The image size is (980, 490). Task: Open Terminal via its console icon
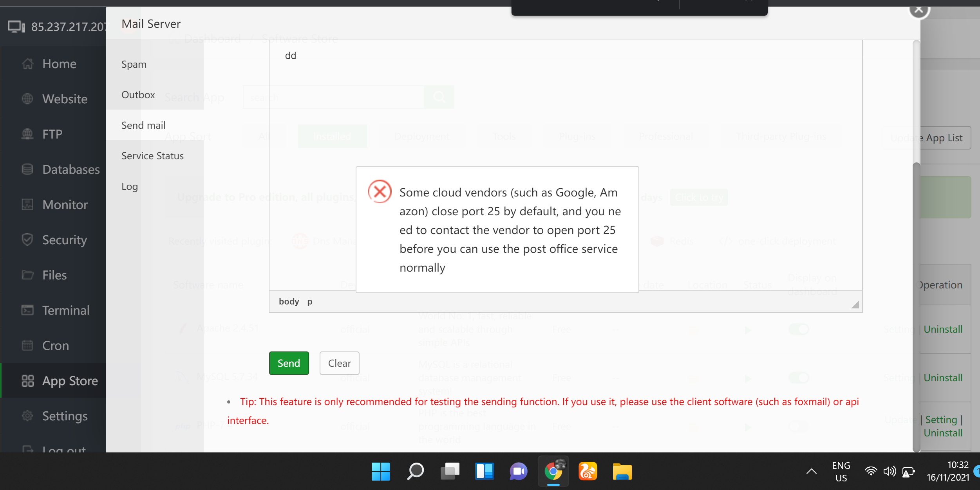point(27,310)
